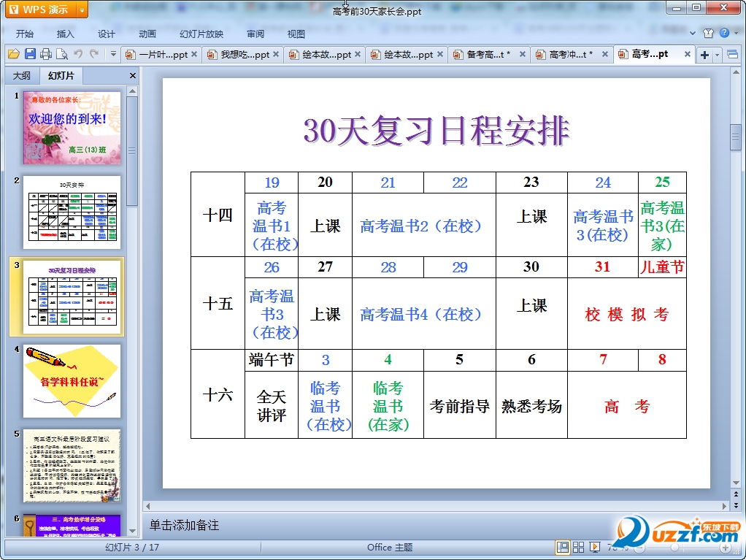Redo the last undone action
The height and width of the screenshot is (560, 746).
coord(94,54)
